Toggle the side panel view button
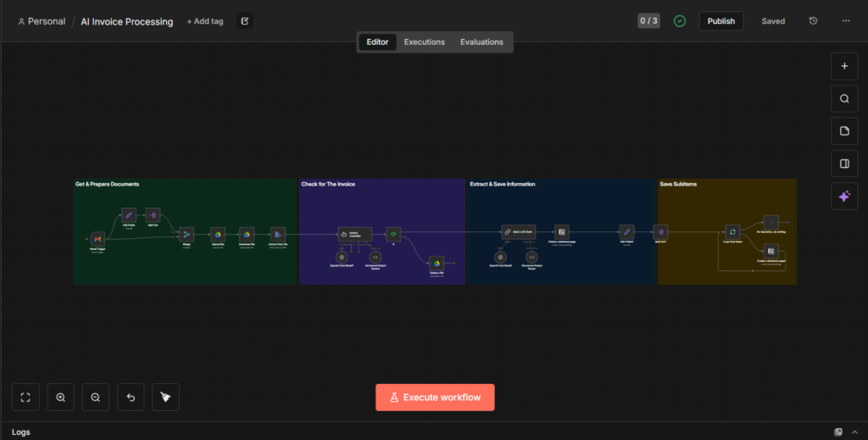Viewport: 868px width, 440px height. [x=844, y=164]
